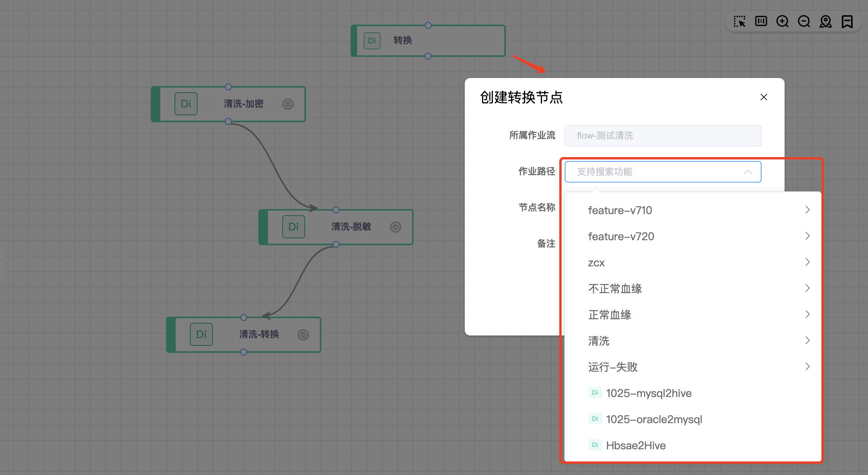Click Di icon on the 转换 node
This screenshot has width=868, height=475.
click(372, 41)
